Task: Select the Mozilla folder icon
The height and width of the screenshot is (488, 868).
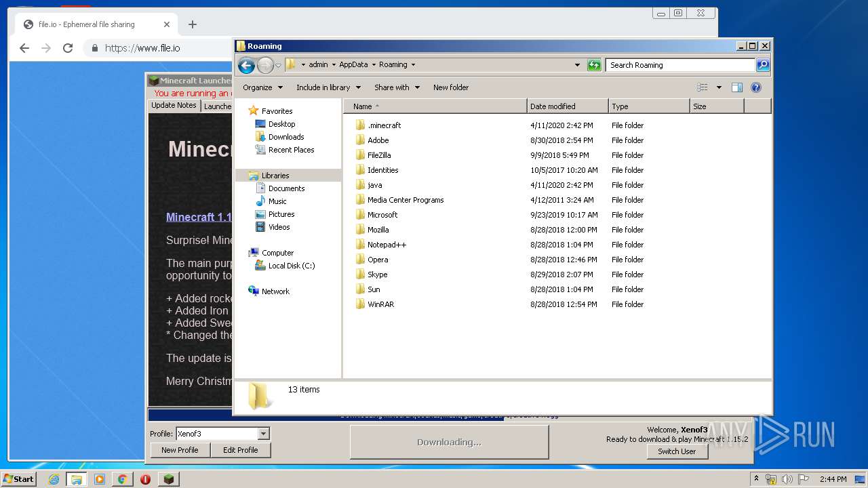Action: [360, 230]
